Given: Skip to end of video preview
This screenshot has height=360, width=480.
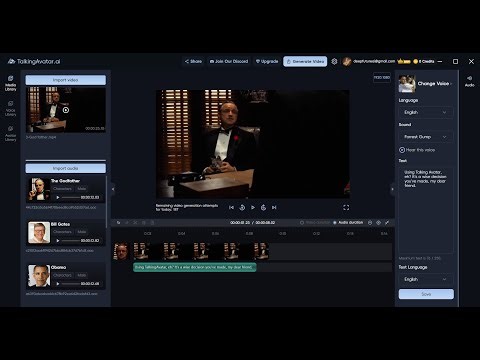Looking at the screenshot, I should click(x=274, y=207).
